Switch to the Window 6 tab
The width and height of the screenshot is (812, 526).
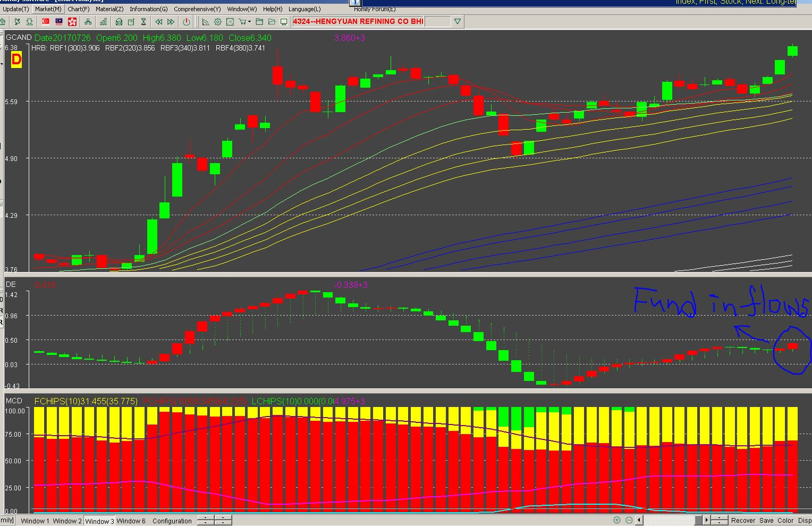pyautogui.click(x=131, y=521)
